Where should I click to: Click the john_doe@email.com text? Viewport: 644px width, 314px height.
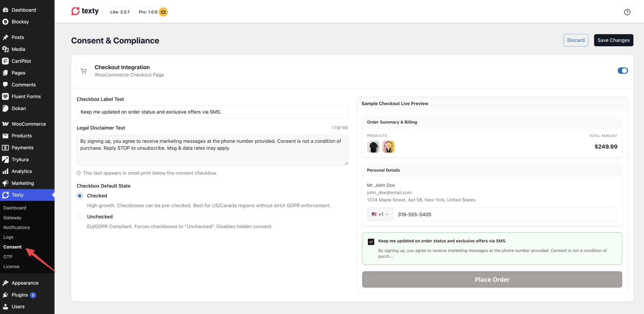click(389, 192)
